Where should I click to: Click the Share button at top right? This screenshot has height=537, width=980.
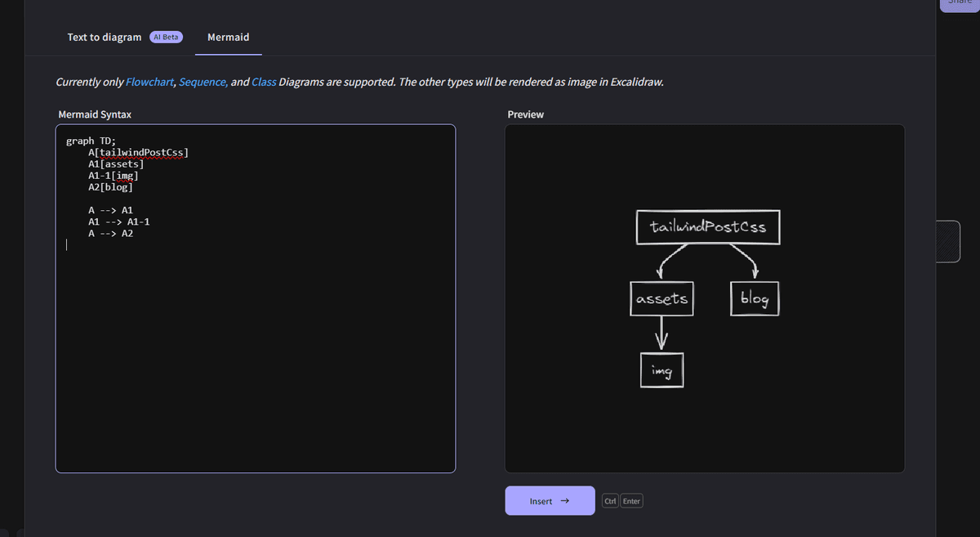(960, 4)
